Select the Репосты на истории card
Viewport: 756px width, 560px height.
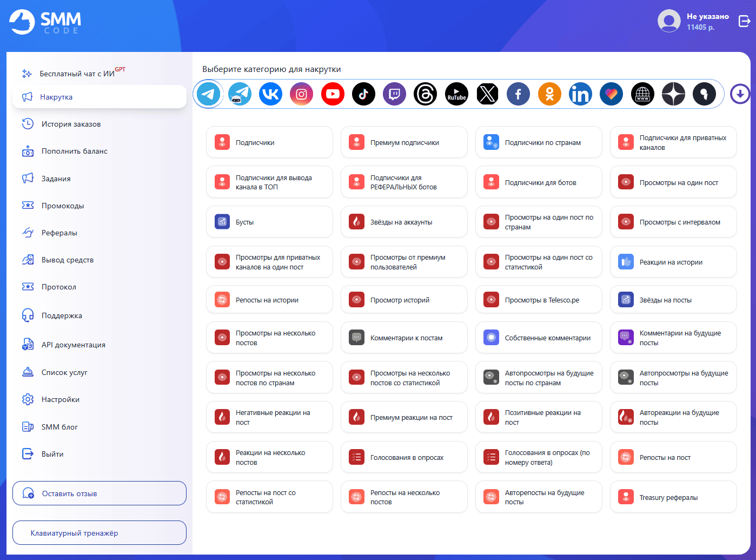[269, 300]
